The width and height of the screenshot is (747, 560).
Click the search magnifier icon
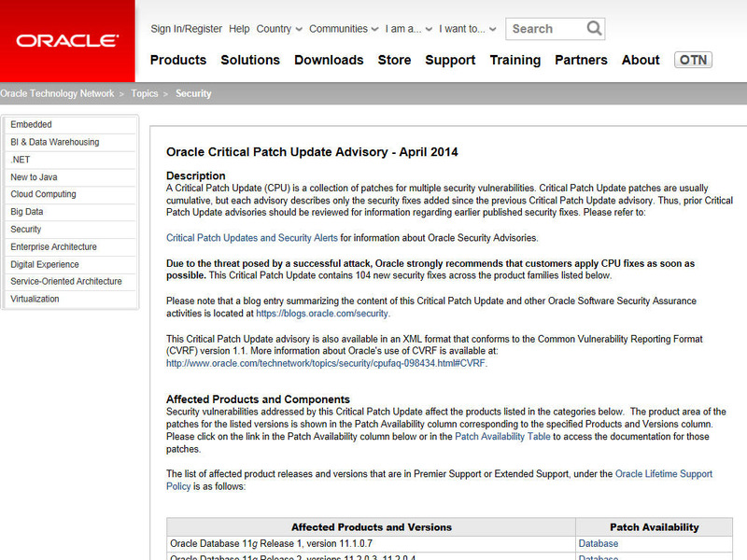pyautogui.click(x=594, y=29)
